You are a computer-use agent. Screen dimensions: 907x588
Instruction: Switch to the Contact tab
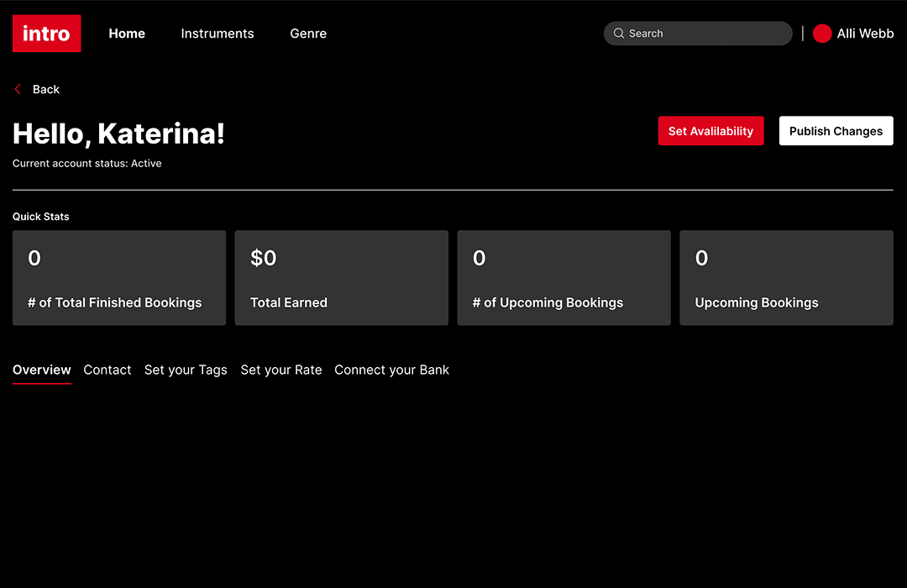coord(107,370)
